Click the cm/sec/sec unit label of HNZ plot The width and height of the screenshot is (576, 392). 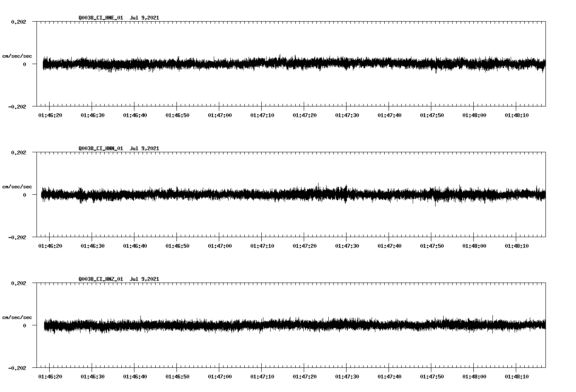17,317
